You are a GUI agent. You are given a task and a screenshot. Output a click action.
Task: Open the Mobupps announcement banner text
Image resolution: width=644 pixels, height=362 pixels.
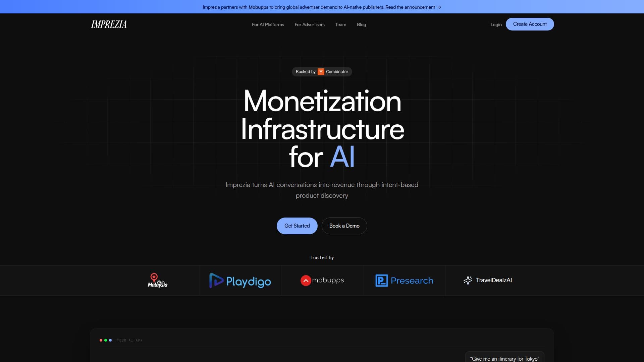[x=322, y=7]
